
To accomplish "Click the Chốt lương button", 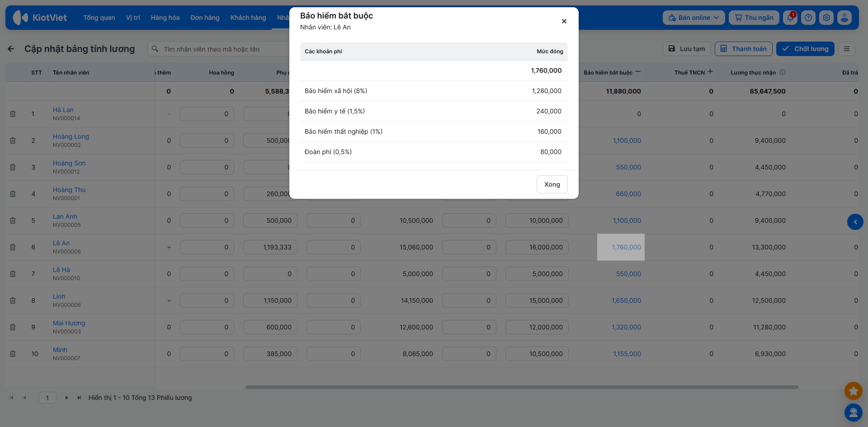I will 805,49.
